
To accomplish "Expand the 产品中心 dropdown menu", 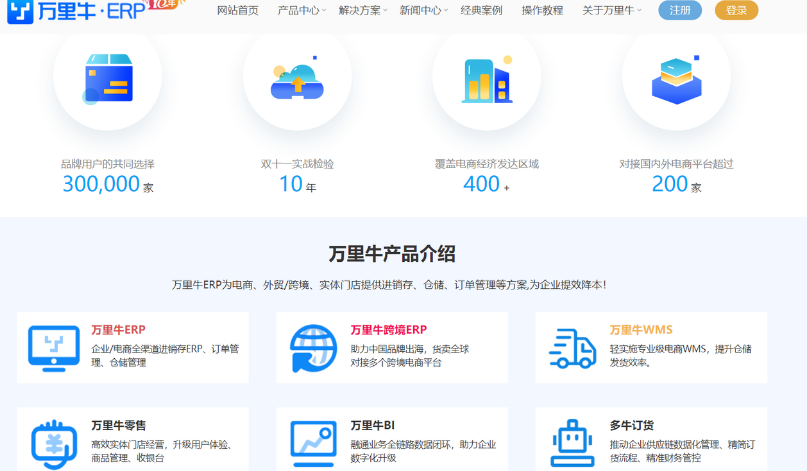I will (x=302, y=10).
